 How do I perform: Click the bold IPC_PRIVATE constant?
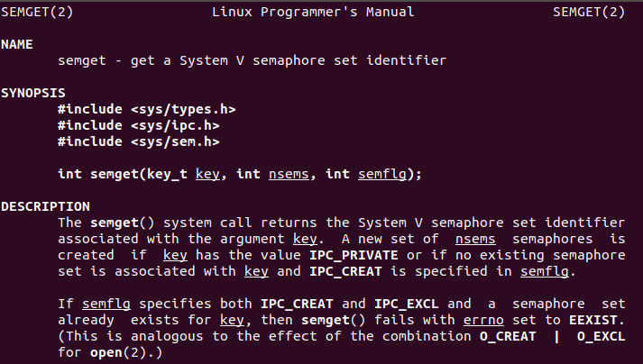[x=354, y=255]
